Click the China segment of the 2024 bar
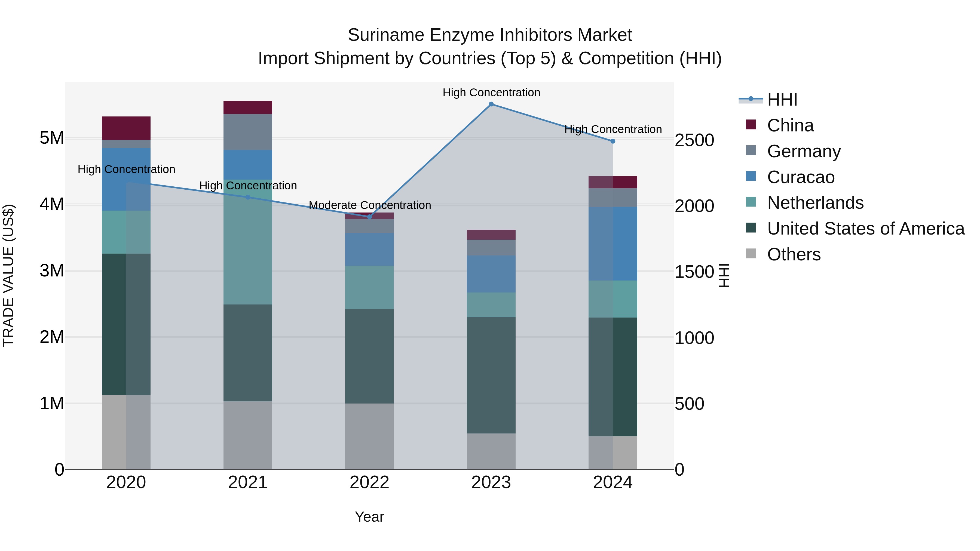The height and width of the screenshot is (551, 980). 613,182
